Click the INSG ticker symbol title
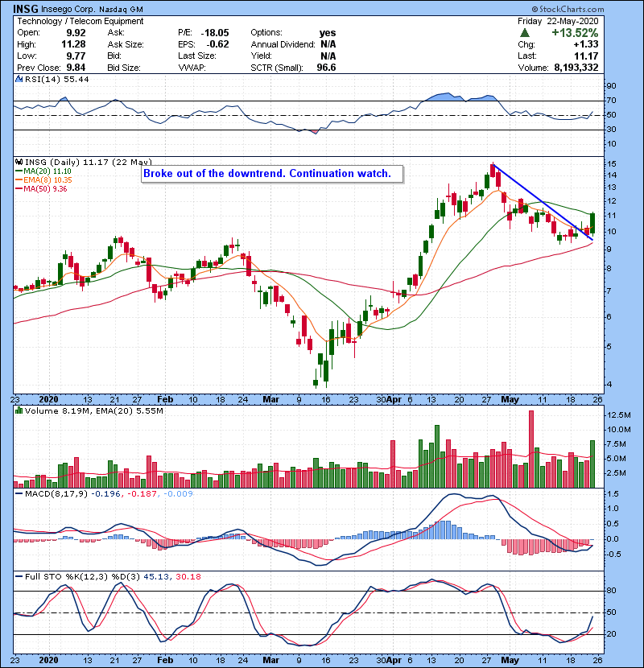This screenshot has height=668, width=644. pyautogui.click(x=26, y=9)
